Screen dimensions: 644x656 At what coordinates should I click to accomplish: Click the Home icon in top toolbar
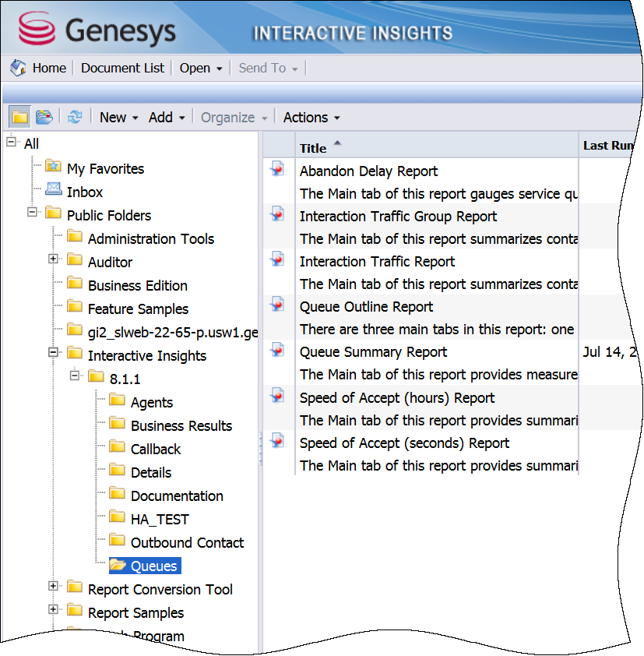19,69
